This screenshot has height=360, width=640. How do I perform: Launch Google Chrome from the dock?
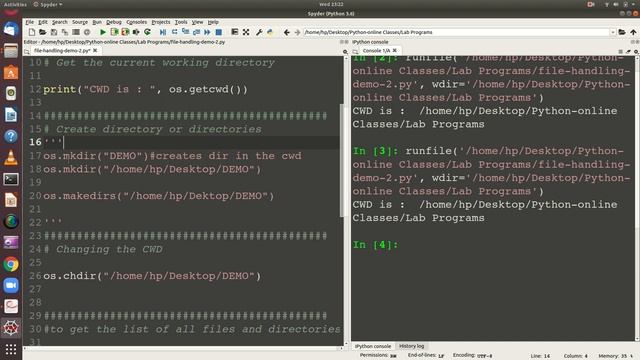tap(11, 264)
